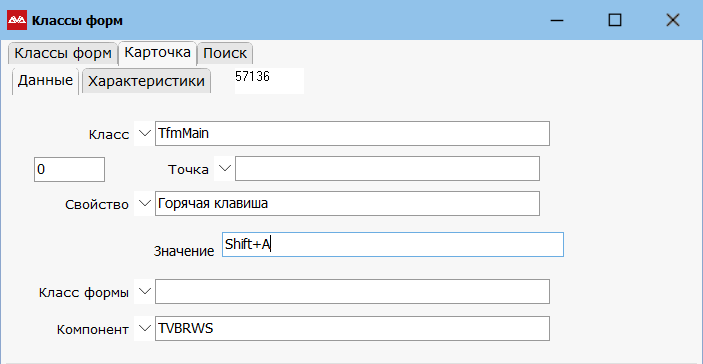Maximize the Классы форм window
Screen dimensions: 703x364
click(615, 20)
